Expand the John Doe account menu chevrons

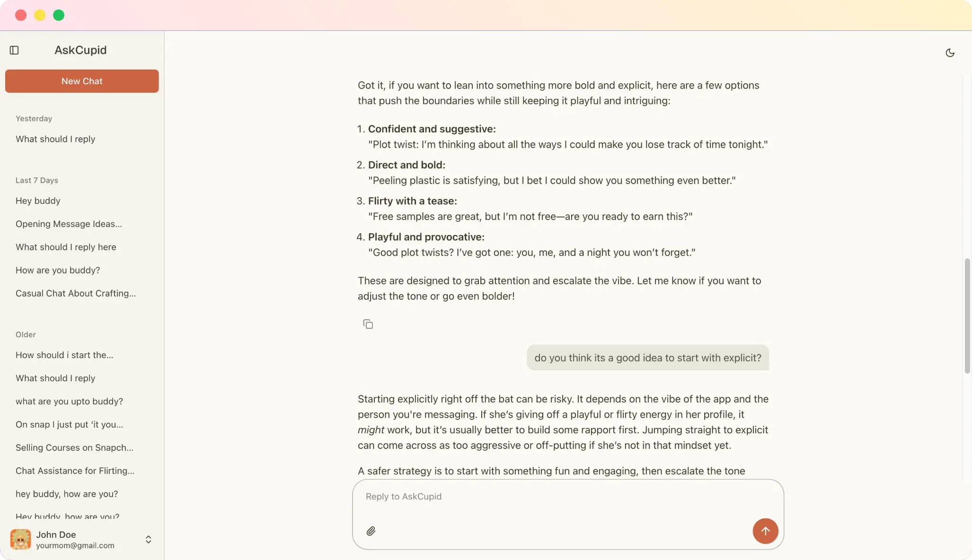click(x=148, y=539)
